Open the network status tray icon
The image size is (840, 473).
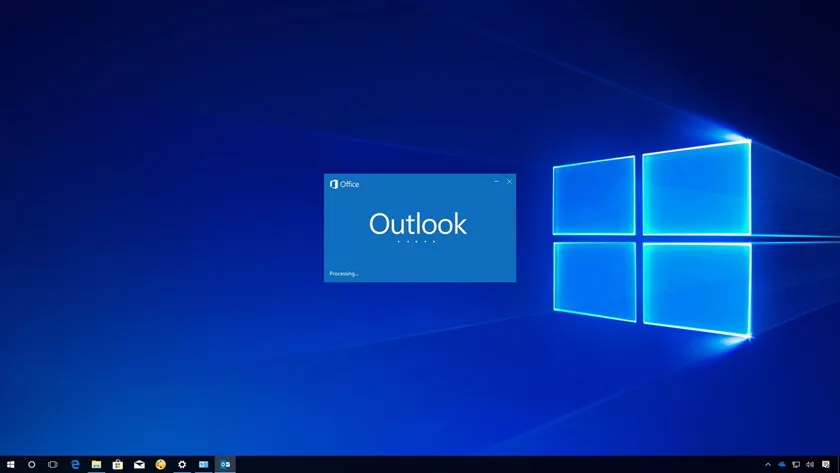pos(796,464)
